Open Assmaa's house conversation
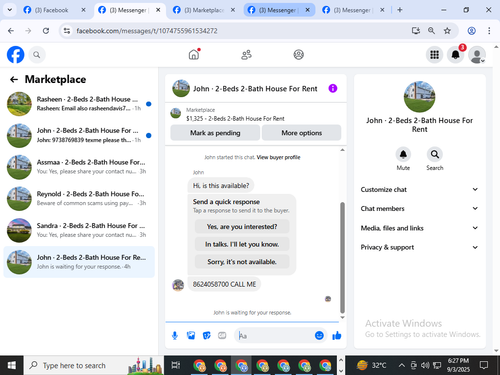The height and width of the screenshot is (375, 500). 79,167
